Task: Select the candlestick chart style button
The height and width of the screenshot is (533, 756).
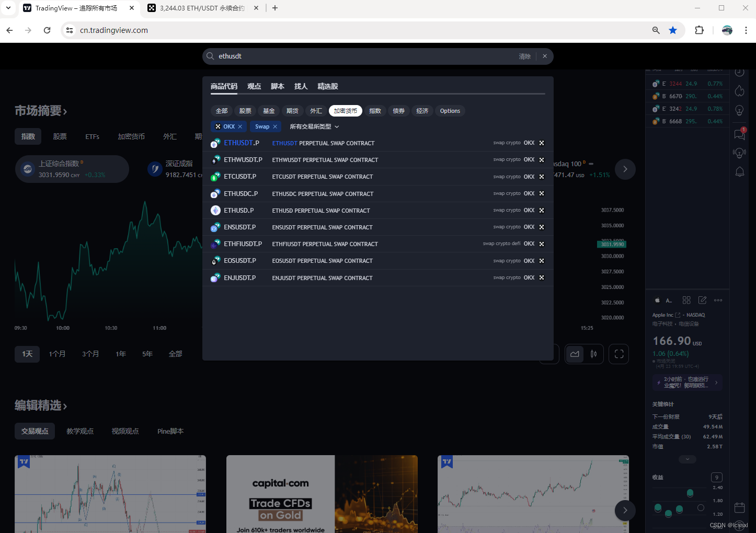Action: tap(594, 354)
